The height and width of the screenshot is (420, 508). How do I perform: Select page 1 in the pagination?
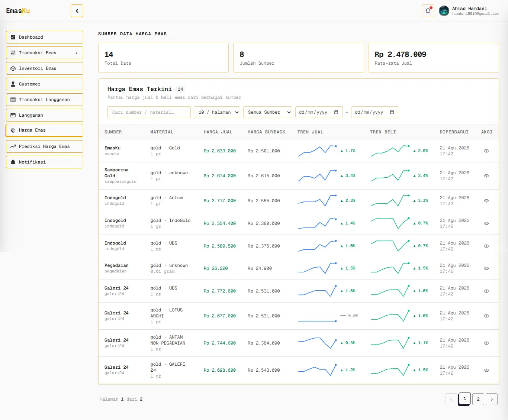coord(465,399)
